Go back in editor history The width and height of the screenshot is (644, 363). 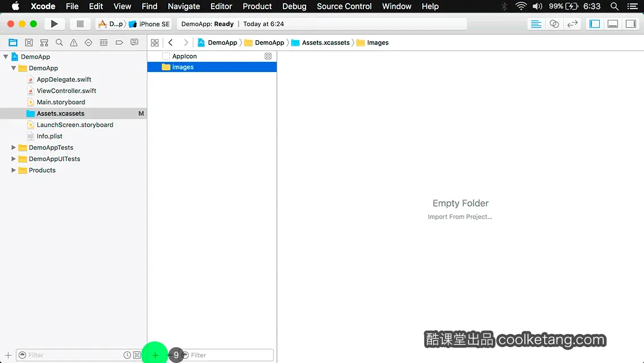coord(171,43)
